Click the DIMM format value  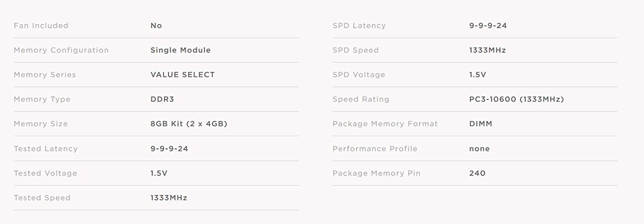(x=480, y=124)
